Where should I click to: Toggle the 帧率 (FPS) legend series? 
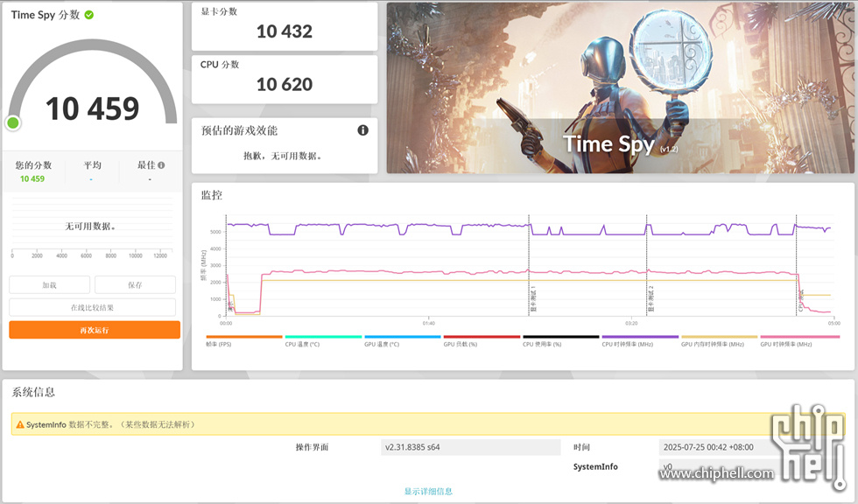244,341
